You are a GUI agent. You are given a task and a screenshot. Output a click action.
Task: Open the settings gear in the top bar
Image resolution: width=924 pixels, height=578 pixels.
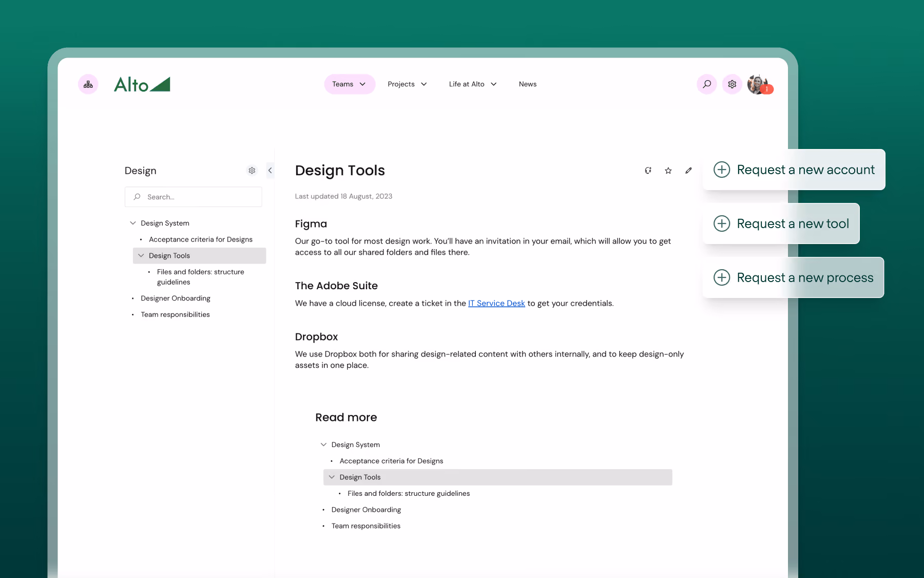732,84
